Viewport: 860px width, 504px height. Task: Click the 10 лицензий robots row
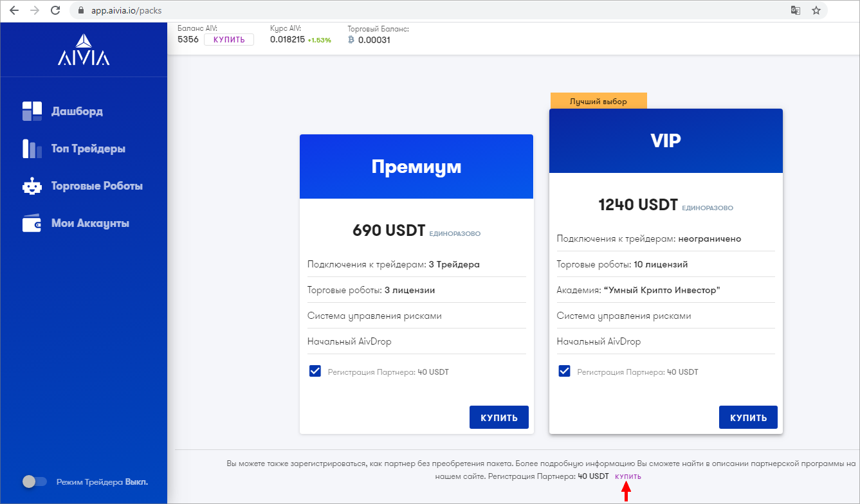pyautogui.click(x=666, y=264)
